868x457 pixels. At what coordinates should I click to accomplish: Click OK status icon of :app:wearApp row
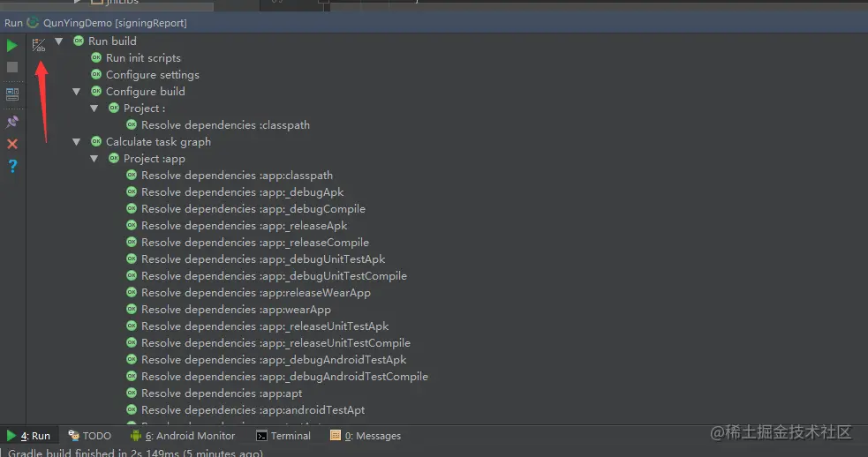(132, 309)
